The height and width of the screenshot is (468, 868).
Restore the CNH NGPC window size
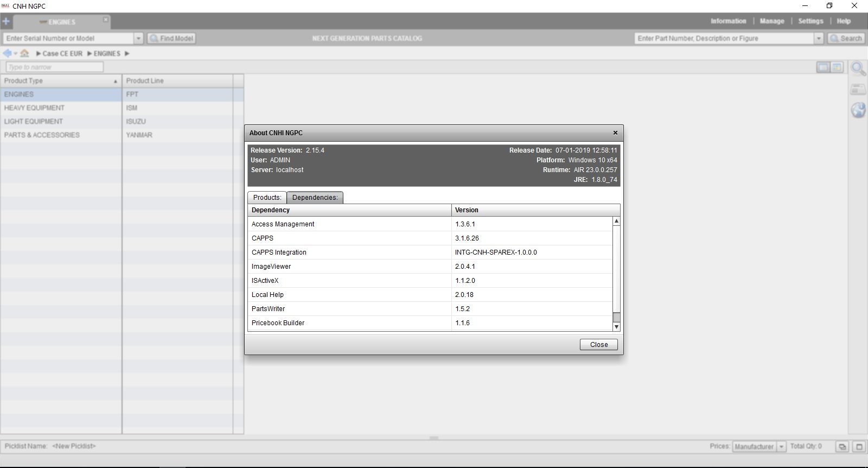pos(829,6)
